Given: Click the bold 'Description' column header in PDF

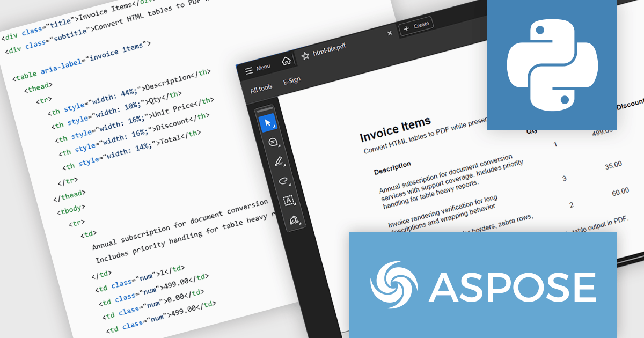Looking at the screenshot, I should click(392, 168).
